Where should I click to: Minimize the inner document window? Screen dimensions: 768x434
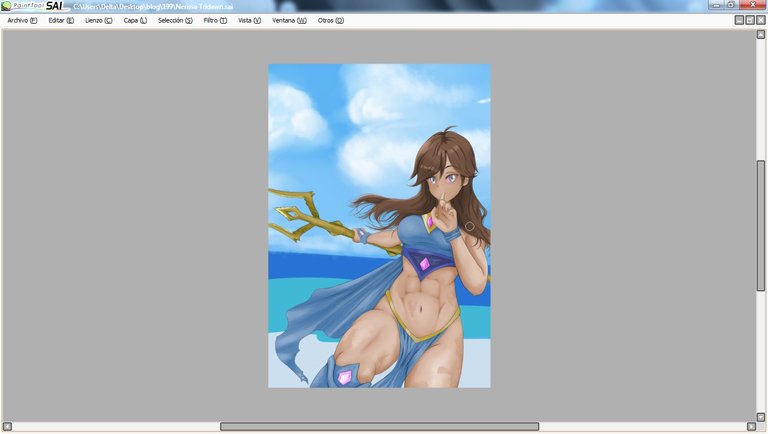pos(740,20)
